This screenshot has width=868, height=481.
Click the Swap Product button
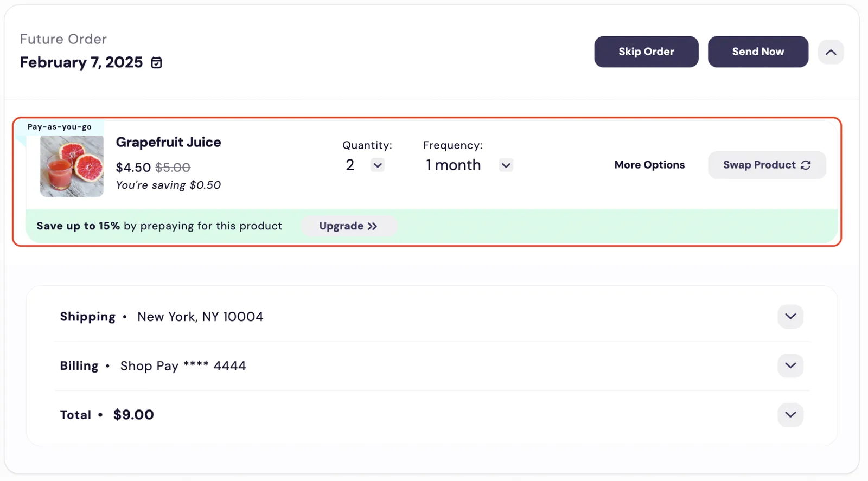click(x=767, y=165)
